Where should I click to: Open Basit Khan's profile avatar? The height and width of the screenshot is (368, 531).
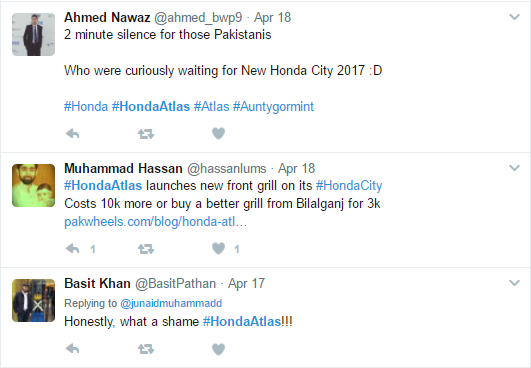pos(34,300)
